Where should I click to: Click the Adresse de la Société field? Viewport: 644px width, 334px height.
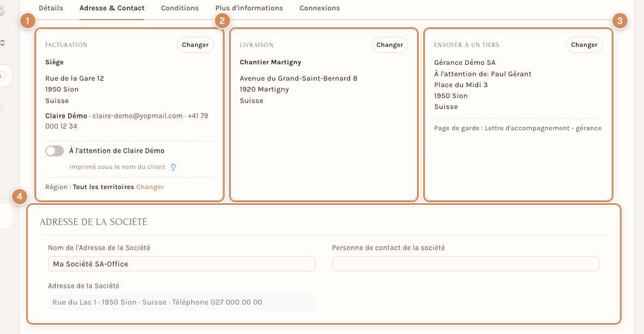[182, 302]
